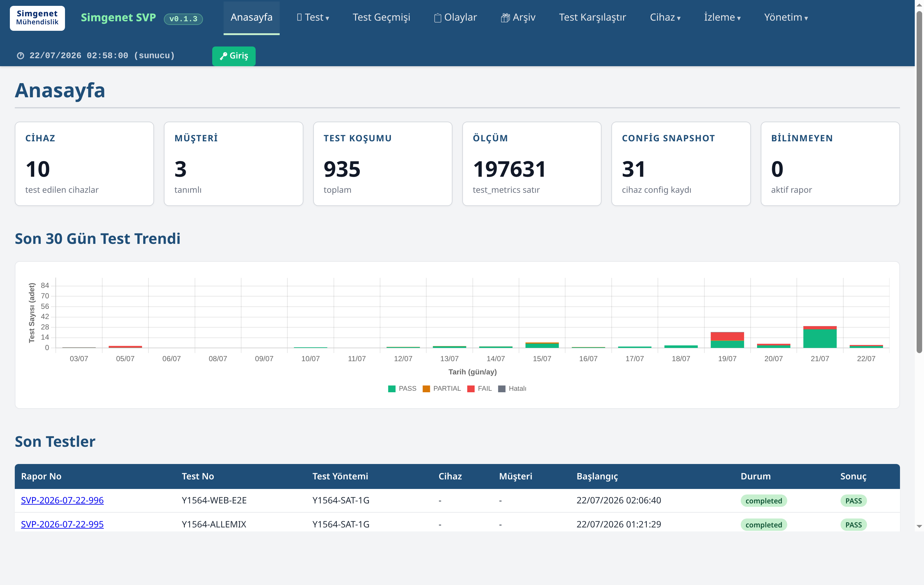Click the 21/07 bar in trend chart

pos(820,337)
